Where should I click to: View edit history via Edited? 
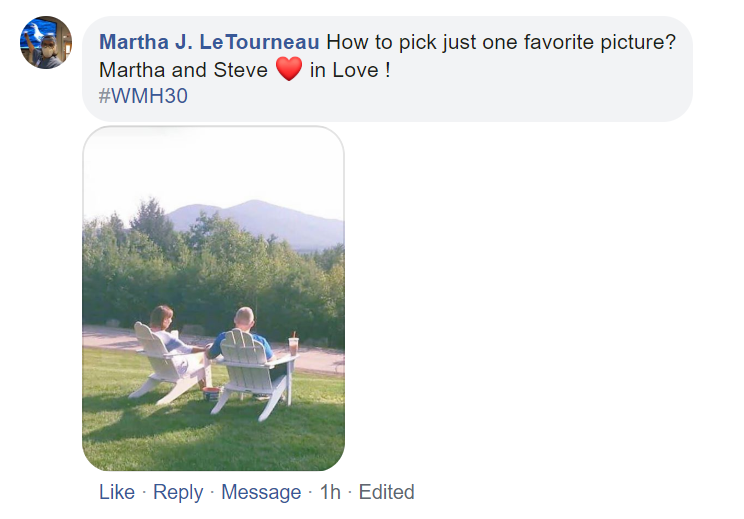point(386,492)
